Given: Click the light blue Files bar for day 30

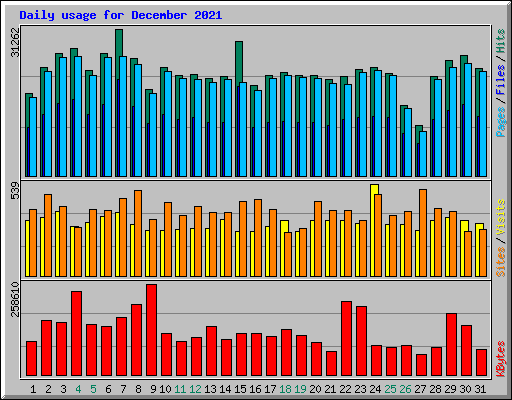Looking at the screenshot, I should click(x=468, y=120).
